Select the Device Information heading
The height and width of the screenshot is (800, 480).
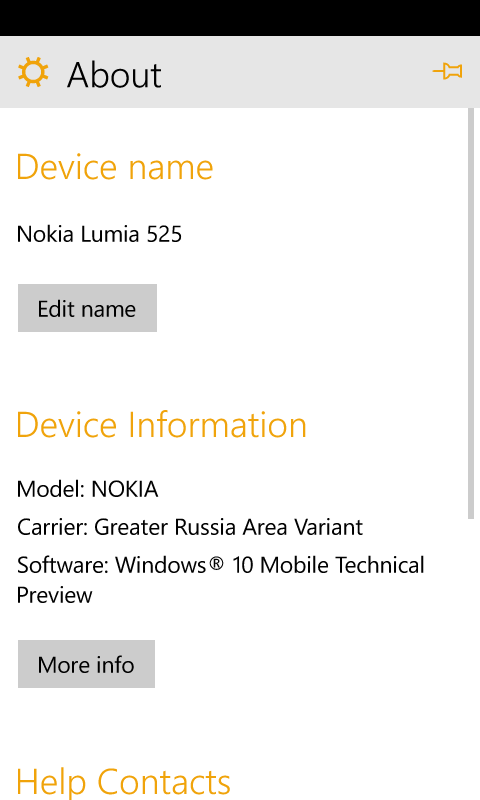[x=161, y=424]
